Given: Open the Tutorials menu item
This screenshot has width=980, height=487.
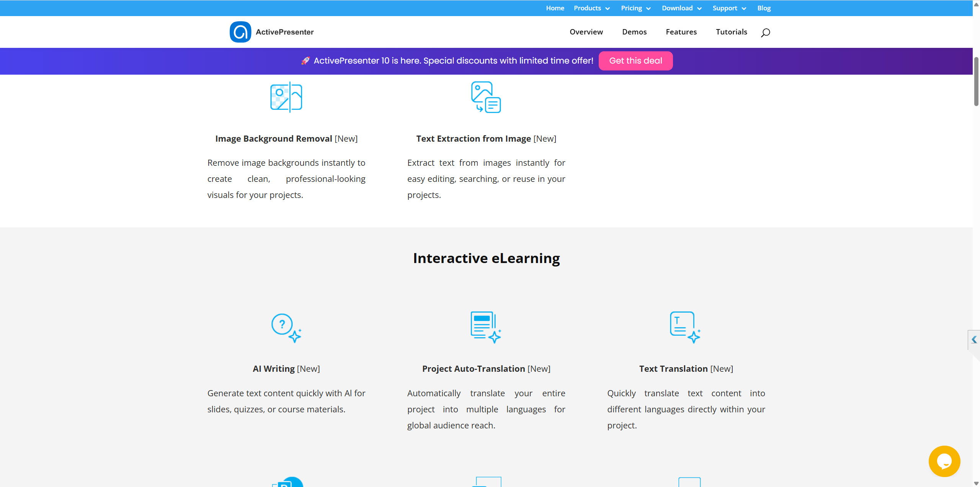Looking at the screenshot, I should click(x=731, y=32).
